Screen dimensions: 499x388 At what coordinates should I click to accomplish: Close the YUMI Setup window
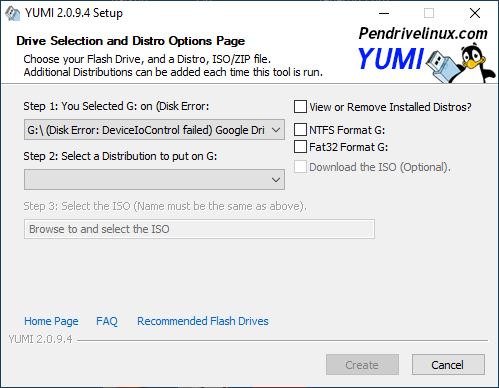click(475, 13)
